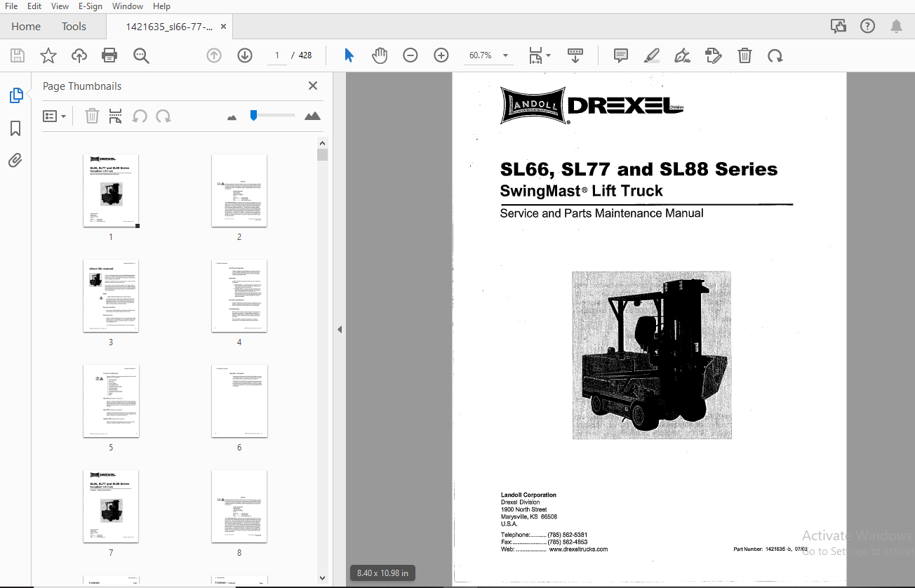Open the Window menu
915x588 pixels.
pos(128,6)
